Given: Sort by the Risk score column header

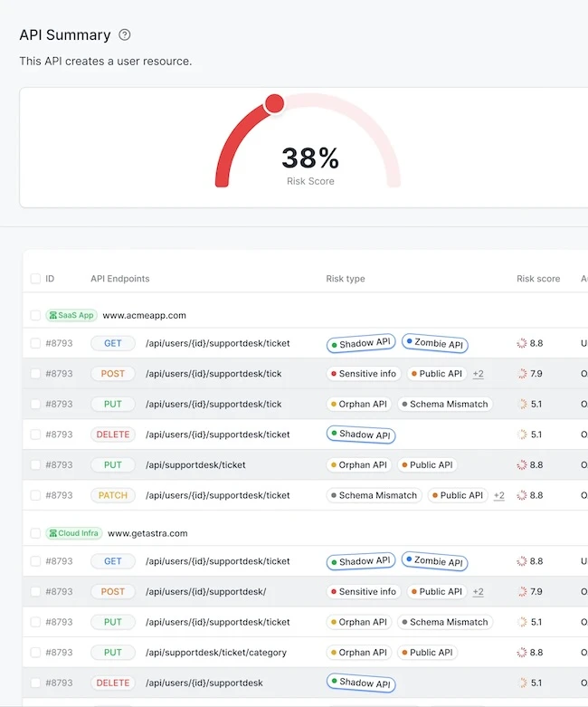Looking at the screenshot, I should pyautogui.click(x=538, y=279).
